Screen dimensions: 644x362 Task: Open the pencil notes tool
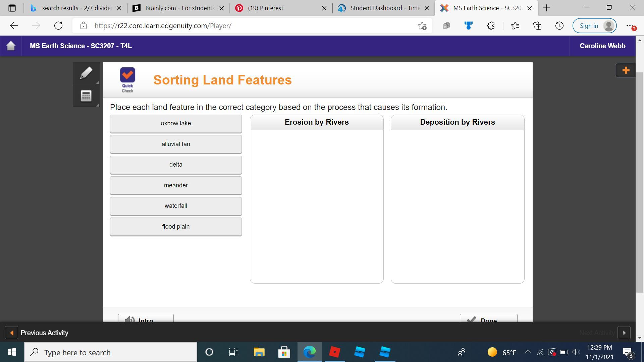[x=86, y=73]
